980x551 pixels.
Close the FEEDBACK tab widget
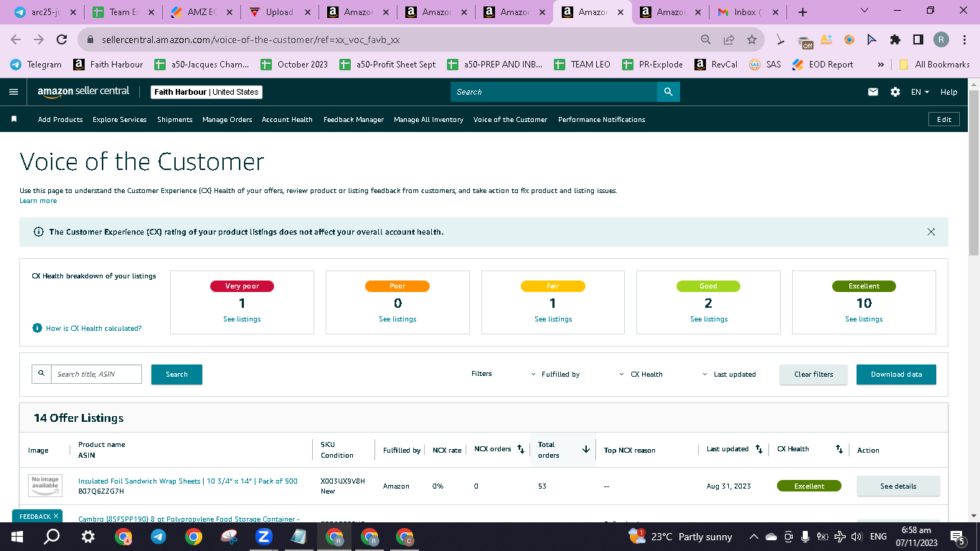[56, 516]
